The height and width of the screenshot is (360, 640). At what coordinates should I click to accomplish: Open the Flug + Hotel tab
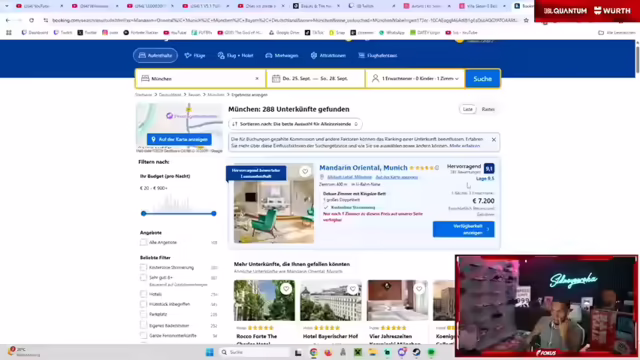click(x=236, y=56)
